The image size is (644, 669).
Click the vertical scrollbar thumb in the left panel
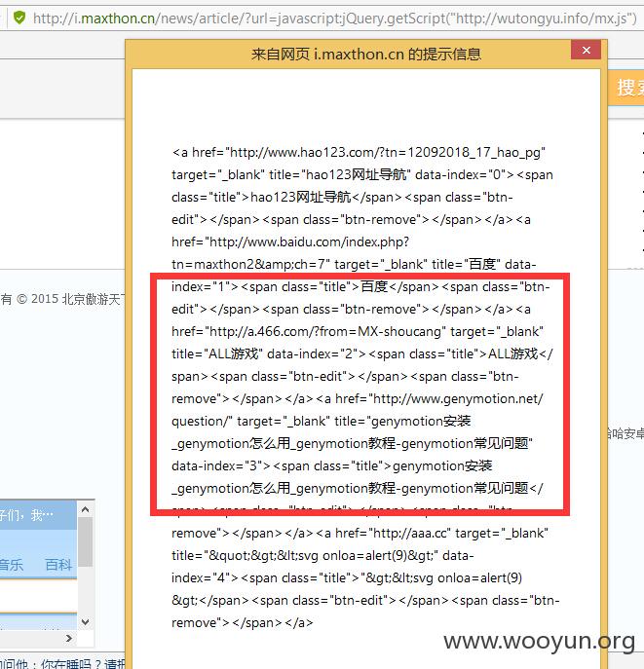[x=85, y=541]
